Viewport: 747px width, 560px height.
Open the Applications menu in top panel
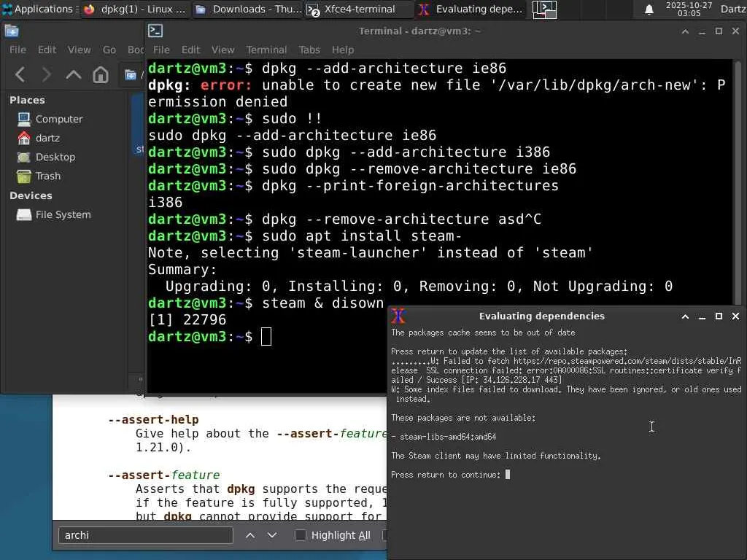pyautogui.click(x=40, y=9)
